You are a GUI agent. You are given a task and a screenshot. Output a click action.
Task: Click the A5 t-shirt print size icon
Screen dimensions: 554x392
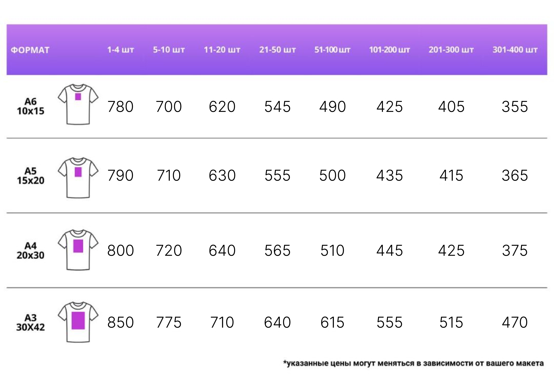[78, 178]
